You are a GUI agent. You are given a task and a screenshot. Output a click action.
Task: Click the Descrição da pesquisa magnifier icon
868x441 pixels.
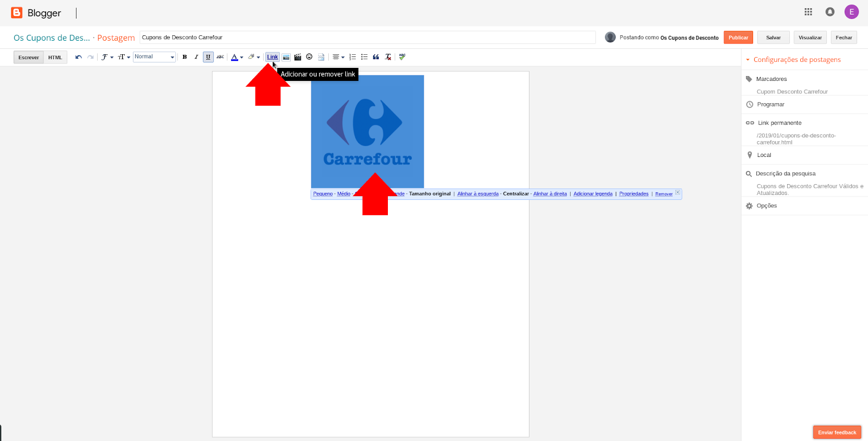point(749,174)
